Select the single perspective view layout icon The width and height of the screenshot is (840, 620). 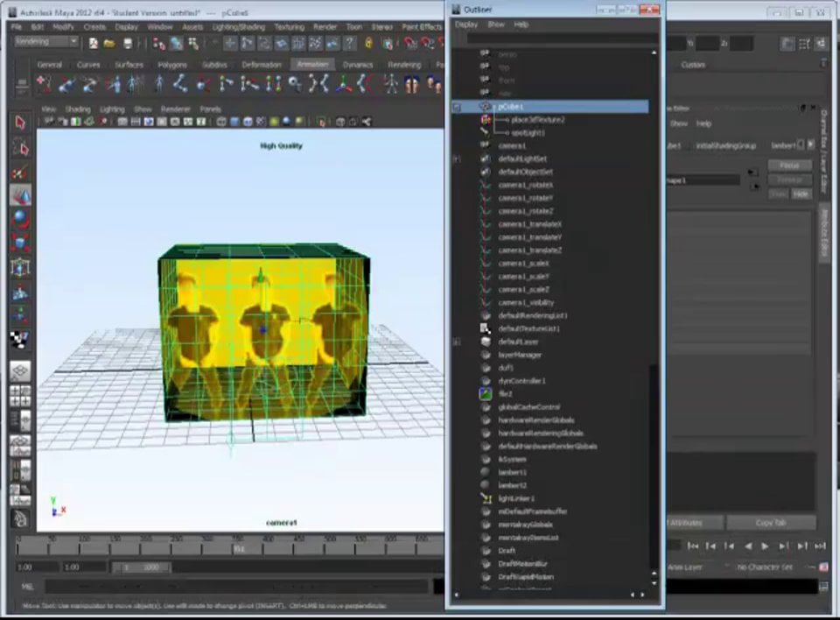click(x=20, y=370)
